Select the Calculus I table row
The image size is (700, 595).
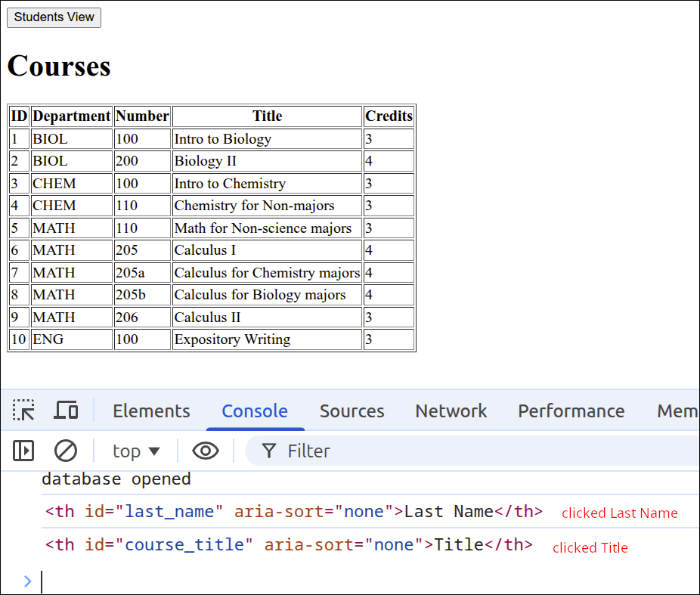[212, 249]
